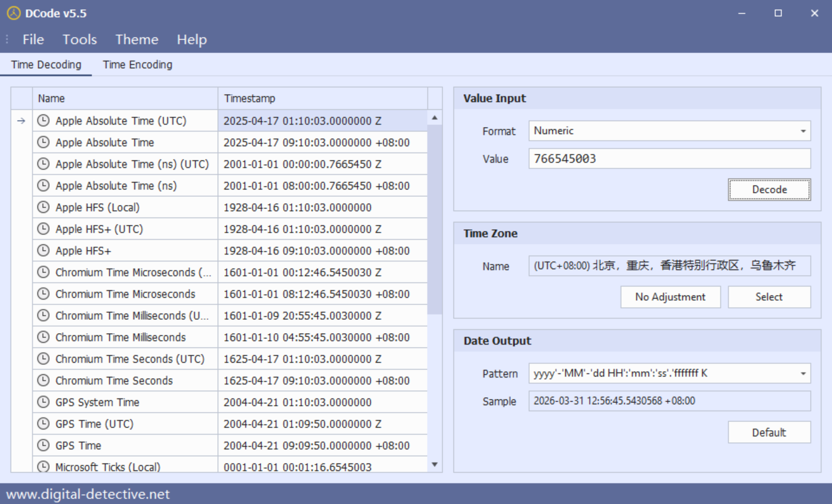Click the scroll down arrow of timestamp list
The height and width of the screenshot is (504, 832).
434,465
